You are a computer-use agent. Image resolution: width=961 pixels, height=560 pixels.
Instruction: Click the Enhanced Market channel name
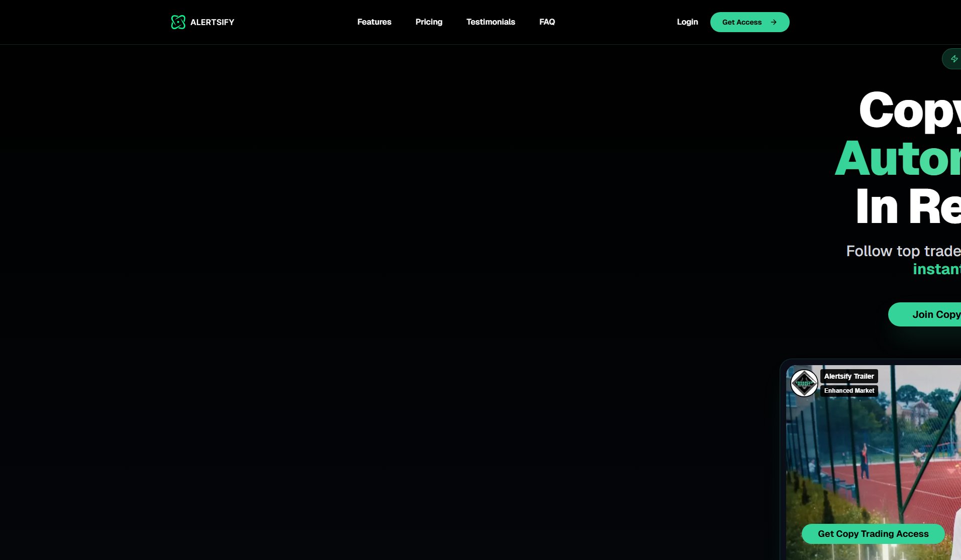click(x=848, y=391)
